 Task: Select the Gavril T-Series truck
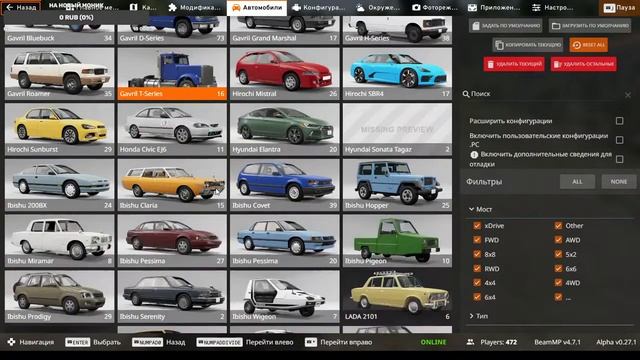tap(172, 74)
